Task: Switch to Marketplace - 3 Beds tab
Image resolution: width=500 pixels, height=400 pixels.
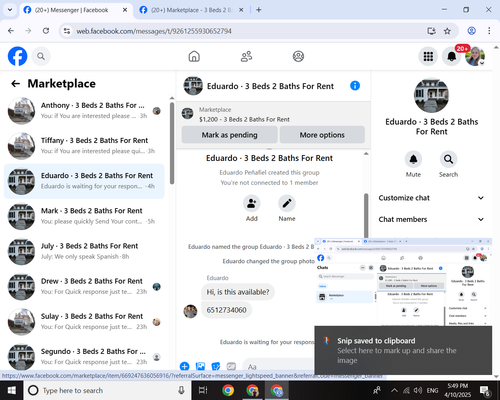Action: (192, 10)
